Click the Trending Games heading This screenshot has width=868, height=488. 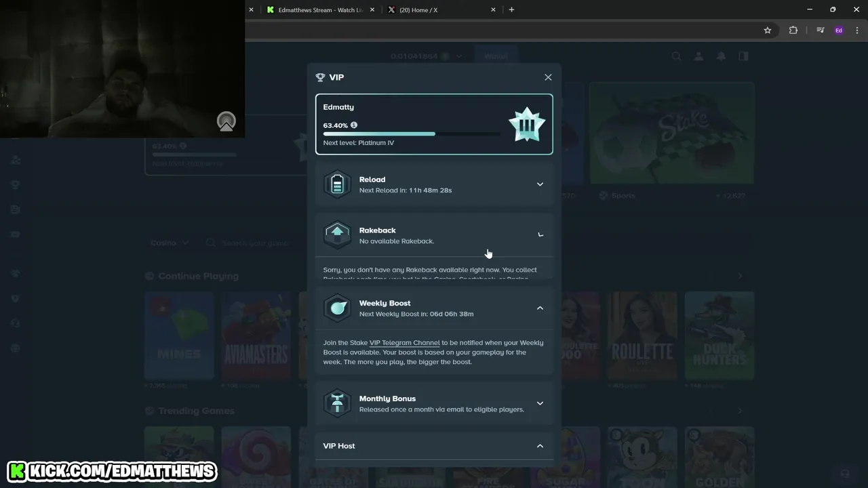pyautogui.click(x=196, y=411)
